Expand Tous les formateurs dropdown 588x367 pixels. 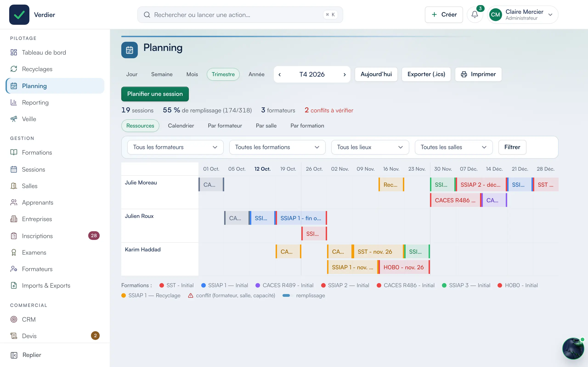tap(175, 147)
